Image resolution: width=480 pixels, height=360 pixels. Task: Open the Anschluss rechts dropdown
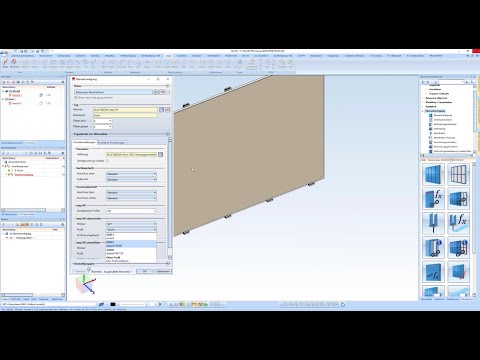pos(131,198)
